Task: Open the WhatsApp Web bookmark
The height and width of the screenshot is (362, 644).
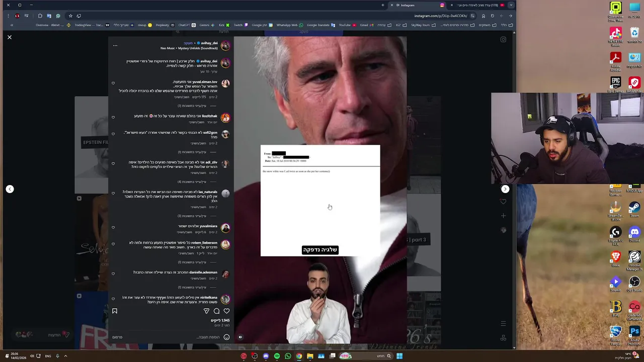Action: click(x=289, y=25)
